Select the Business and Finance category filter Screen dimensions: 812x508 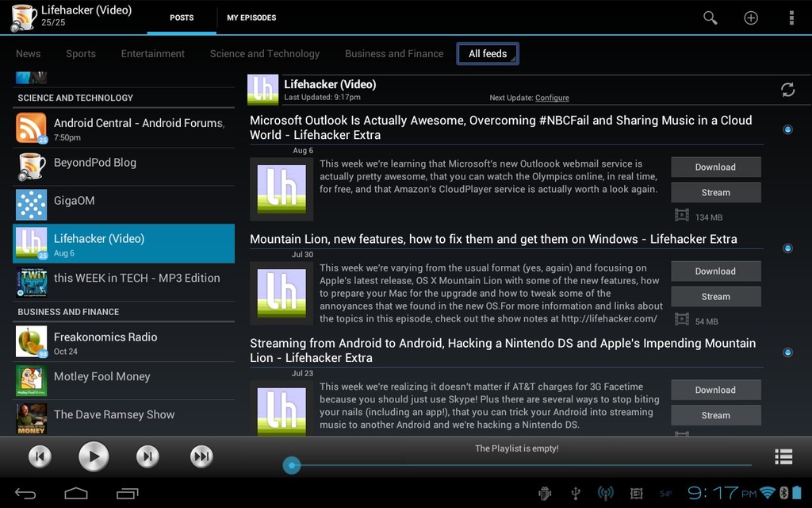394,54
